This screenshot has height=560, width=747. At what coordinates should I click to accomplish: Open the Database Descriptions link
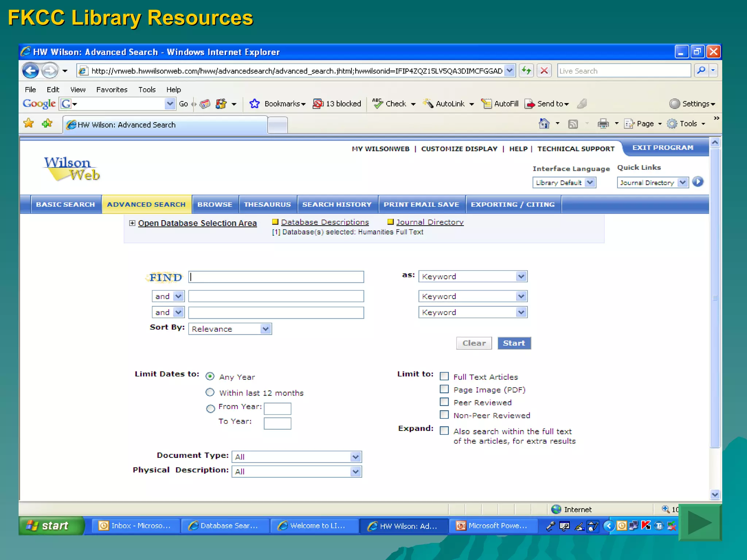point(325,222)
